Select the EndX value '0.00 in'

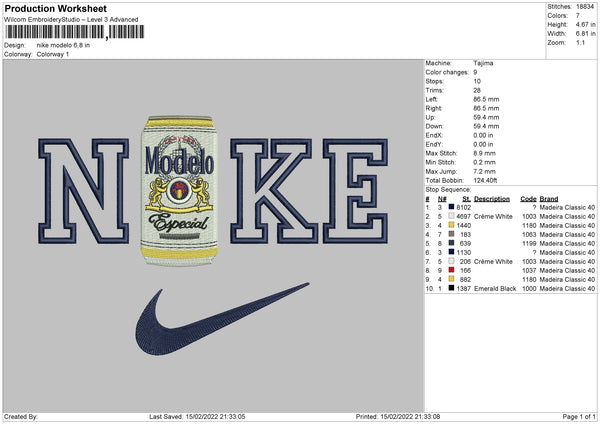(x=483, y=135)
